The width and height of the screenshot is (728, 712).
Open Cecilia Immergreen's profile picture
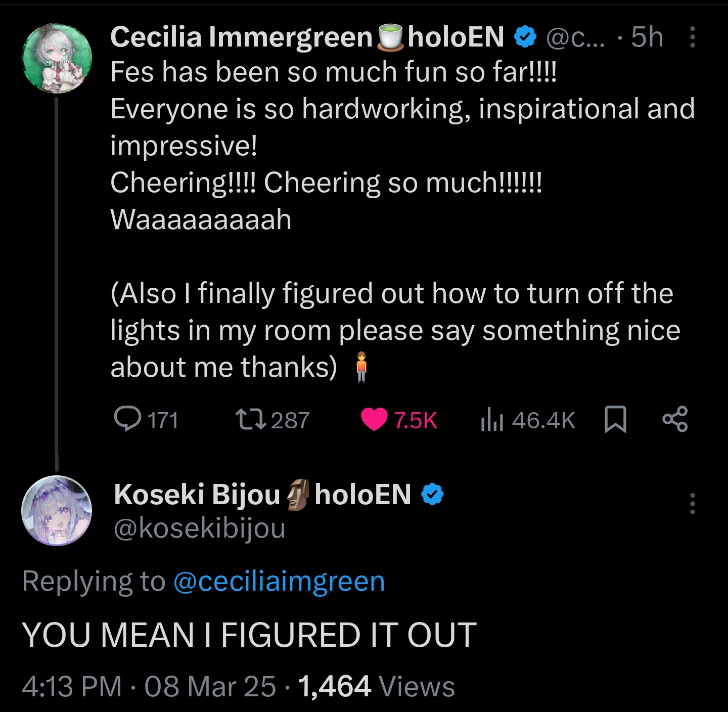tap(57, 59)
